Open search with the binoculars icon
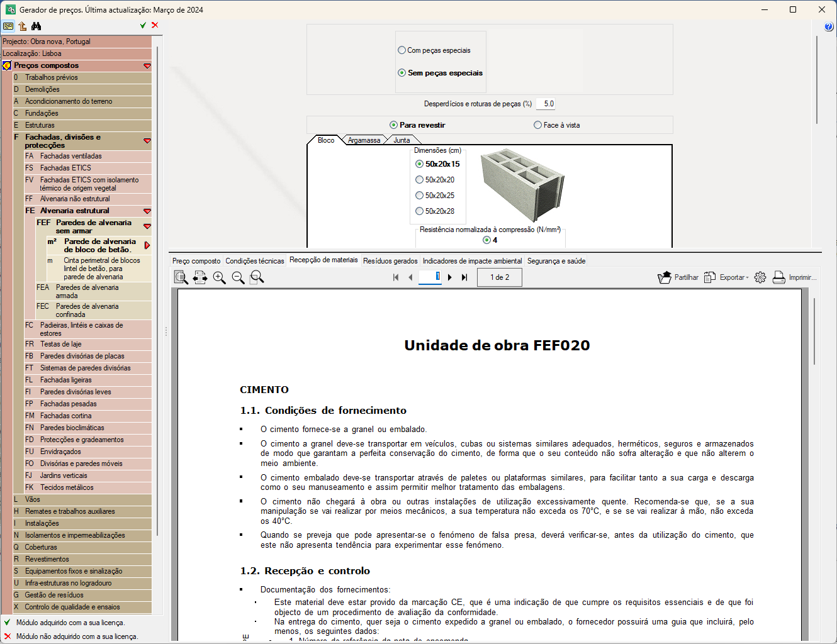The width and height of the screenshot is (837, 644). (37, 26)
